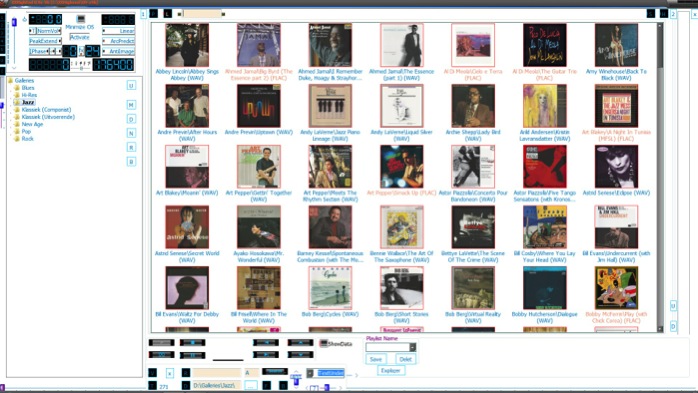Toggle the AntiImage filter option
This screenshot has width=698, height=393.
pos(118,51)
